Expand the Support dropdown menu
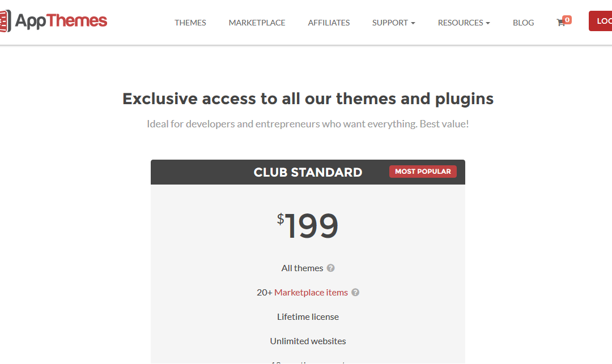This screenshot has width=612, height=364. (x=393, y=23)
